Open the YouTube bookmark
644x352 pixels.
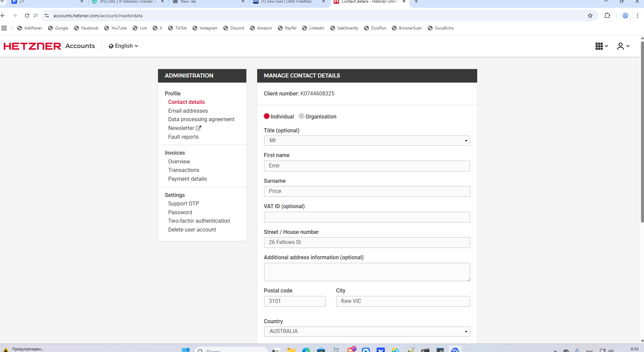115,28
